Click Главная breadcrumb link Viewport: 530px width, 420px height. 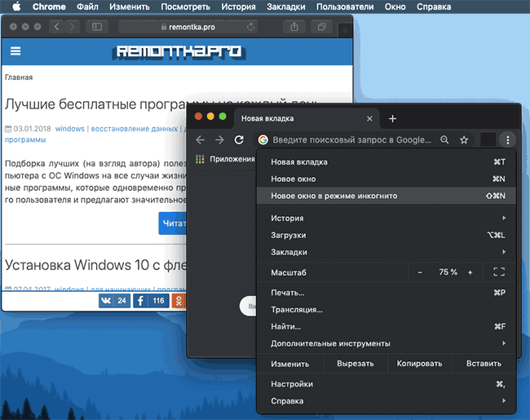19,77
